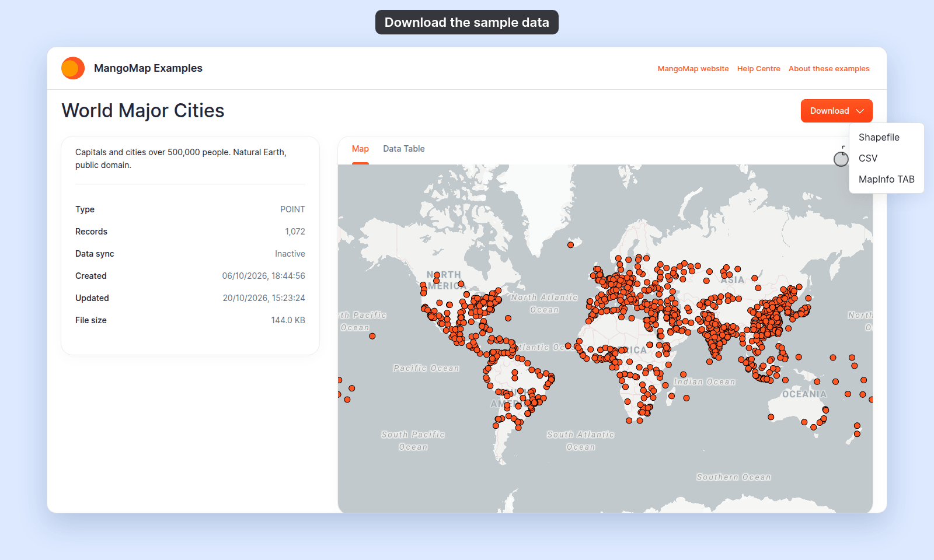
Task: Select the Map tab
Action: (x=360, y=149)
